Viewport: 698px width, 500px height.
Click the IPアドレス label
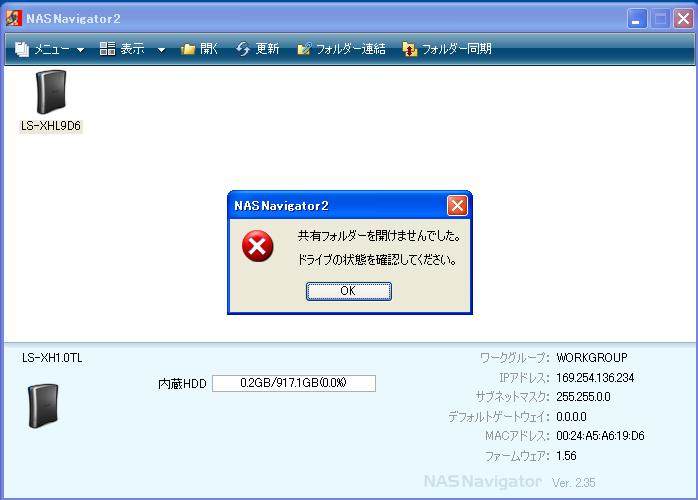pyautogui.click(x=524, y=378)
